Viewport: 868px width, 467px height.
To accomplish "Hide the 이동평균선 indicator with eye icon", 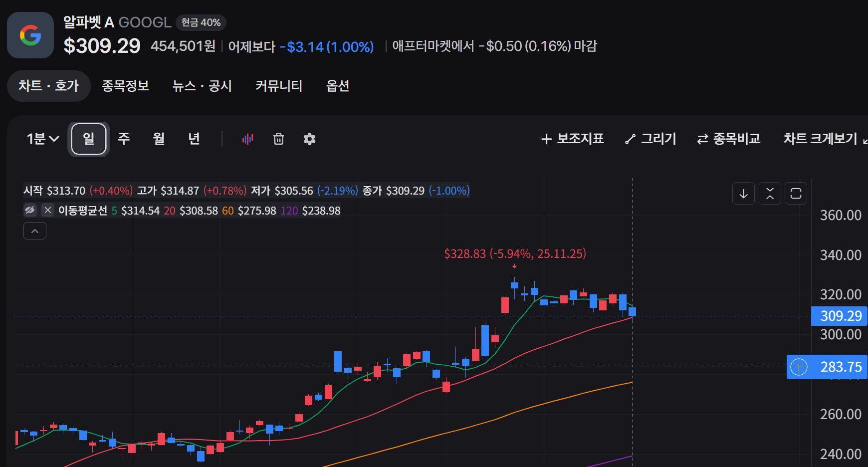I will point(30,210).
